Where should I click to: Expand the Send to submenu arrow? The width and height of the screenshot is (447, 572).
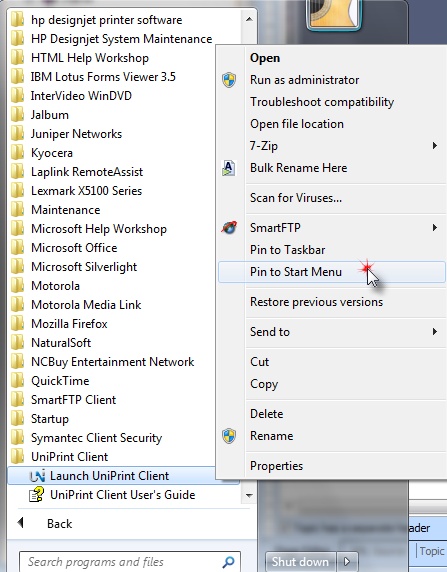point(435,332)
